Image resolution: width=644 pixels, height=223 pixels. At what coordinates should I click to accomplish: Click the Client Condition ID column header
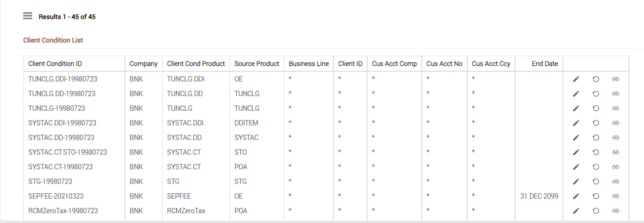tap(55, 63)
